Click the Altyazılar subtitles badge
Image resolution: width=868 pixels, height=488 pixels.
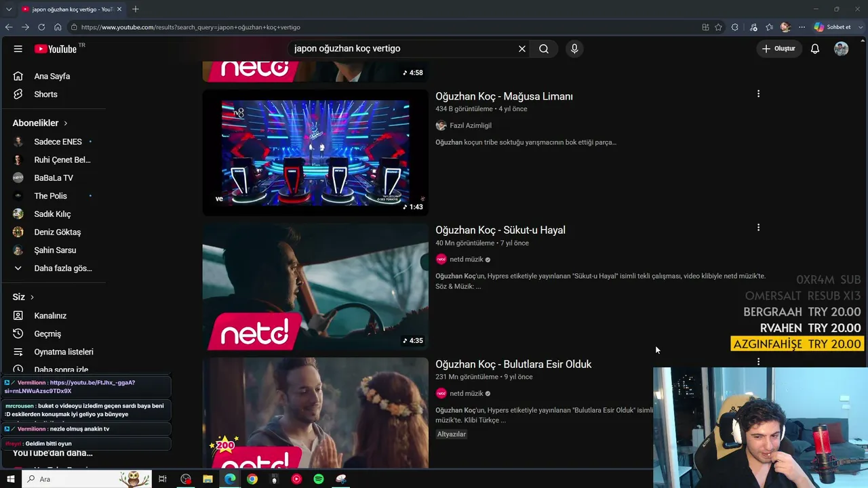point(452,434)
